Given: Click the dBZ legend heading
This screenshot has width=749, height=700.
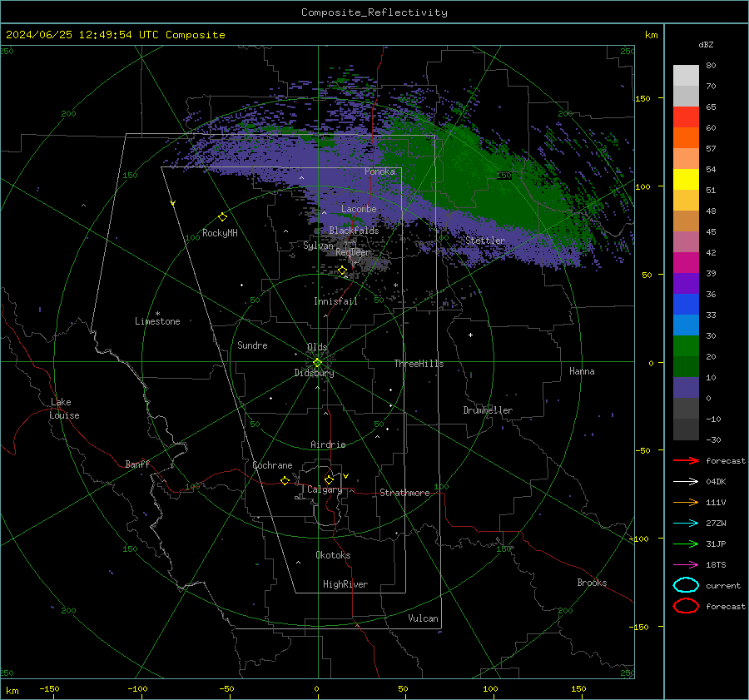Looking at the screenshot, I should pyautogui.click(x=706, y=45).
